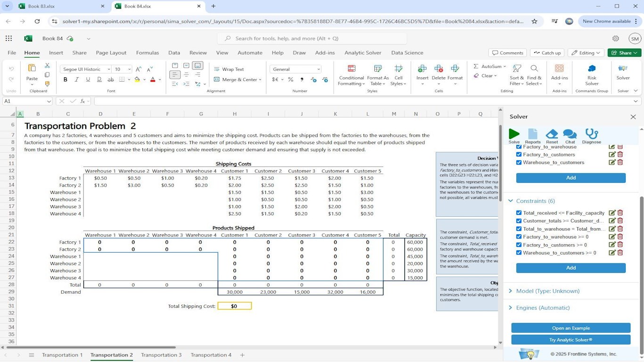This screenshot has width=644, height=362.
Task: Click the Diagnose stethoscope icon
Action: click(591, 134)
